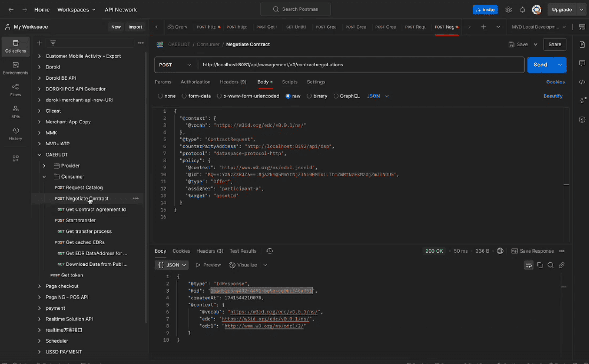The width and height of the screenshot is (589, 364).
Task: Open notifications bell icon
Action: pyautogui.click(x=522, y=10)
